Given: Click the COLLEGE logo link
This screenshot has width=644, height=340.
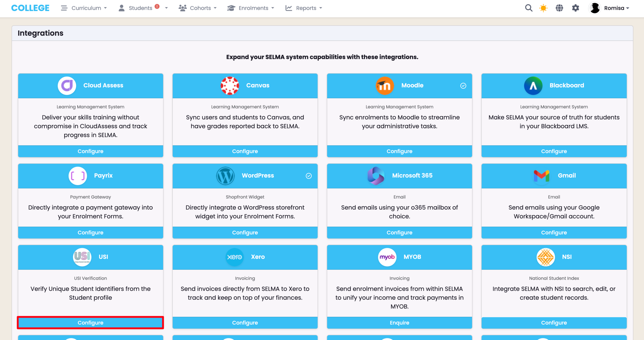Looking at the screenshot, I should 30,8.
